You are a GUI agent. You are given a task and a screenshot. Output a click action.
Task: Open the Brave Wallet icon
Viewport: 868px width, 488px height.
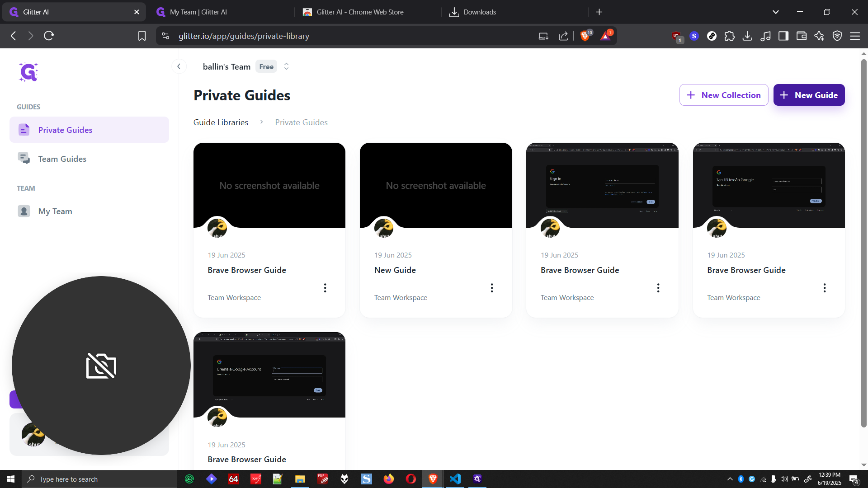click(802, 36)
